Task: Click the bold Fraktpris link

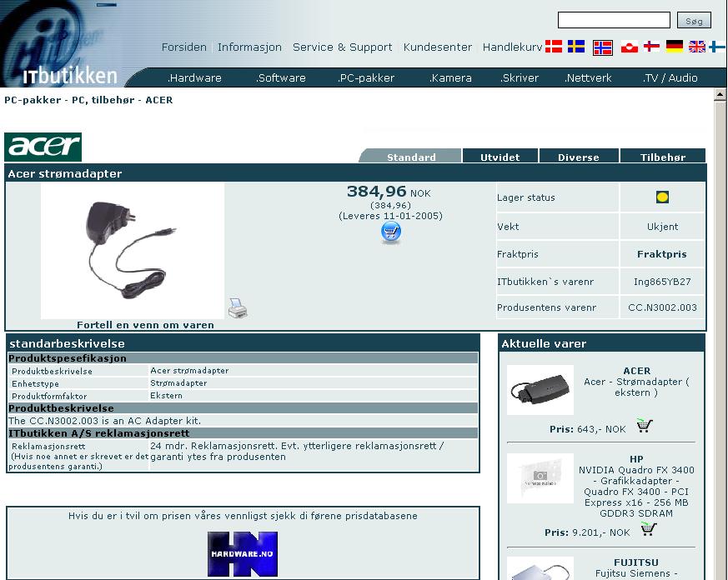Action: click(x=661, y=254)
